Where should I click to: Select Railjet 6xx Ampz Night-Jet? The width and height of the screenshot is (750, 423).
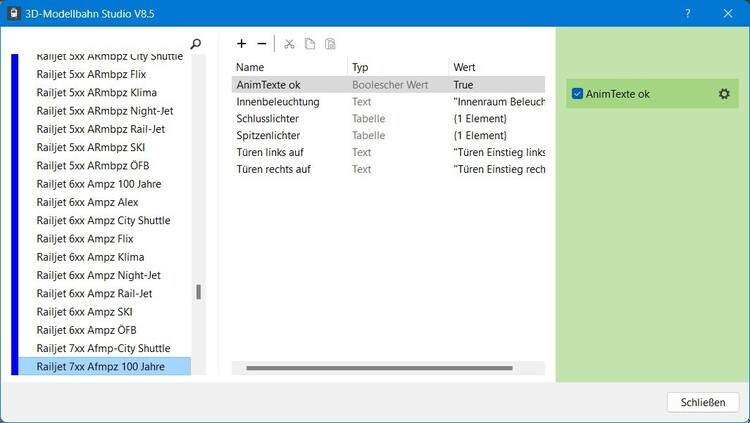(98, 275)
